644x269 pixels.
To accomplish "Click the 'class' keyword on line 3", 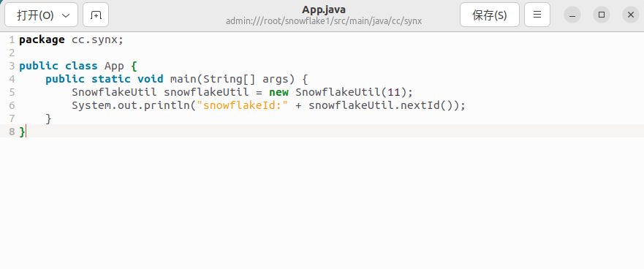I will pos(81,66).
